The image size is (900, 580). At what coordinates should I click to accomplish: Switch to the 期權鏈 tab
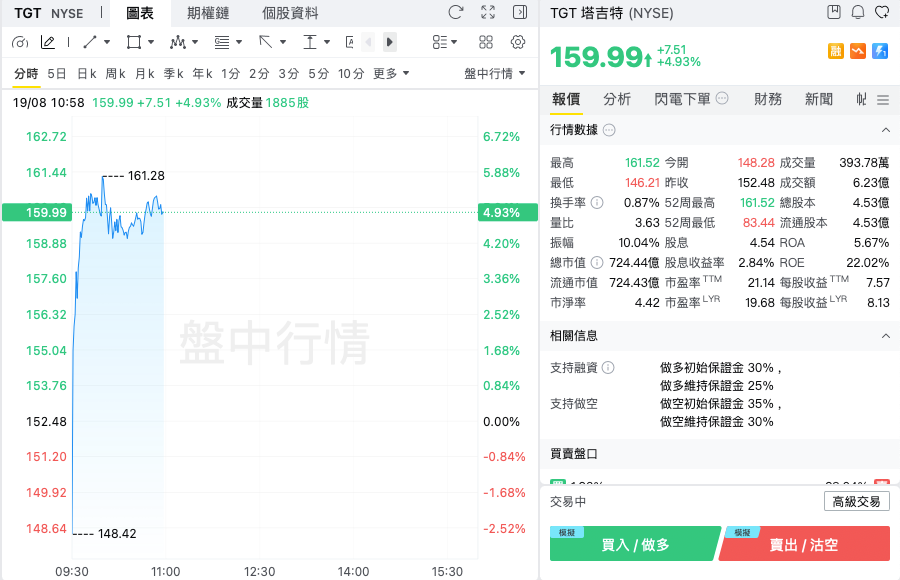(x=208, y=13)
